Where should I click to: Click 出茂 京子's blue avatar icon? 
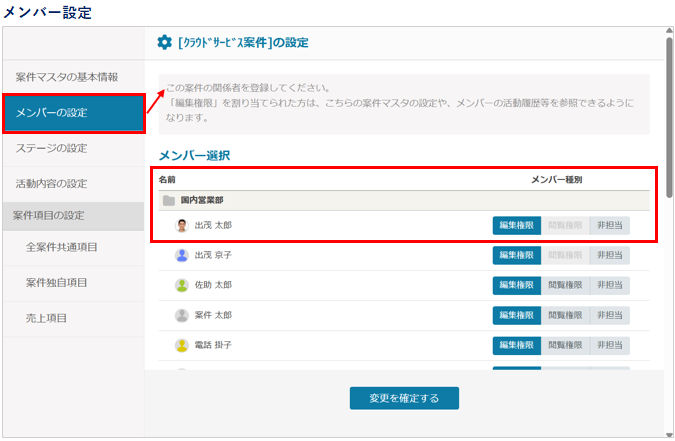[182, 255]
